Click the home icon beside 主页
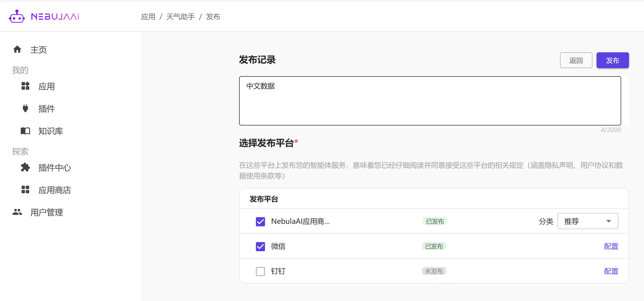The image size is (644, 301). point(17,49)
